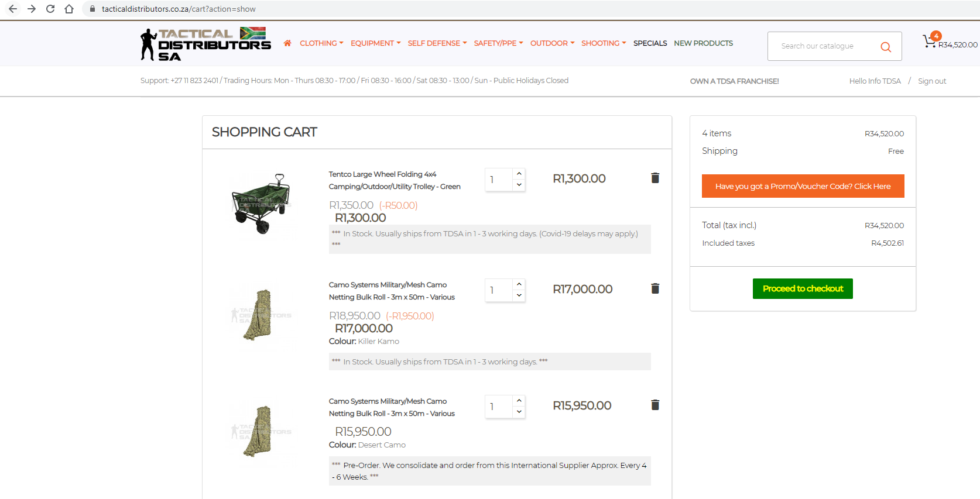
Task: Click the Shopping Cart heading
Action: (x=265, y=132)
